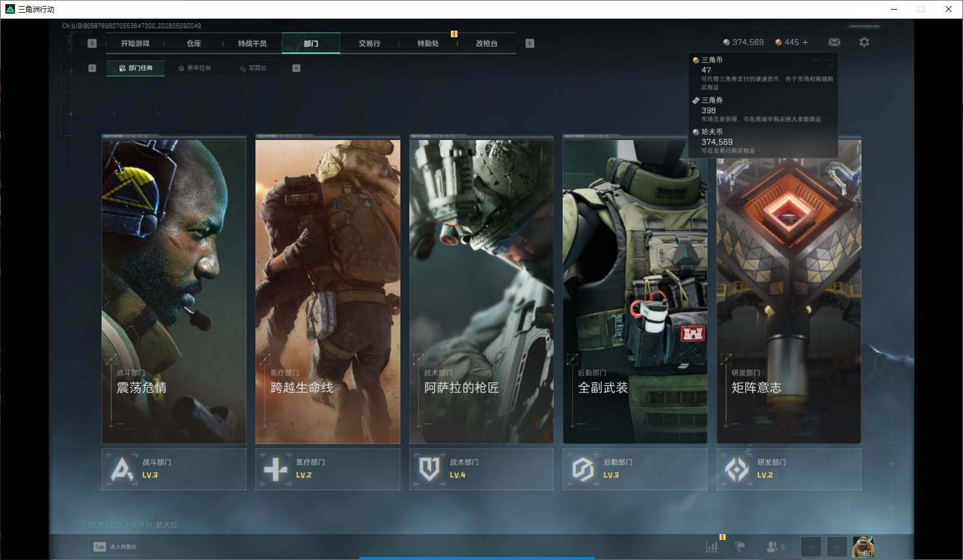This screenshot has height=560, width=963.
Task: Open the friends list icon
Action: pyautogui.click(x=775, y=547)
